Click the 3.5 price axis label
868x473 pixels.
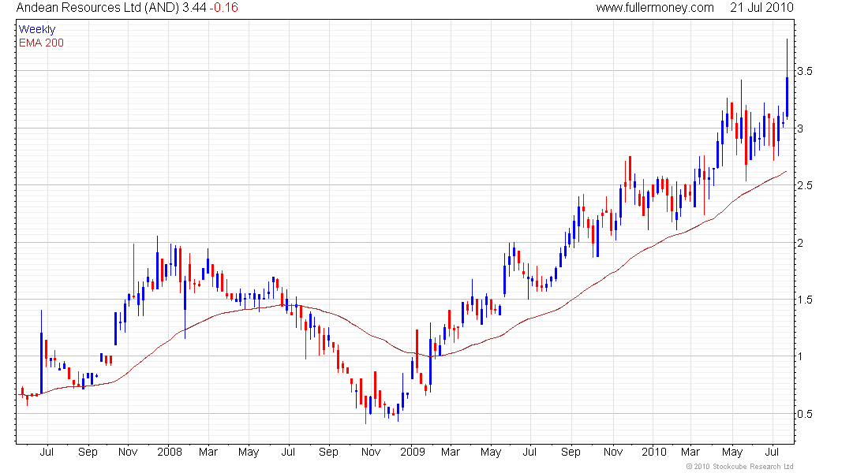click(804, 72)
